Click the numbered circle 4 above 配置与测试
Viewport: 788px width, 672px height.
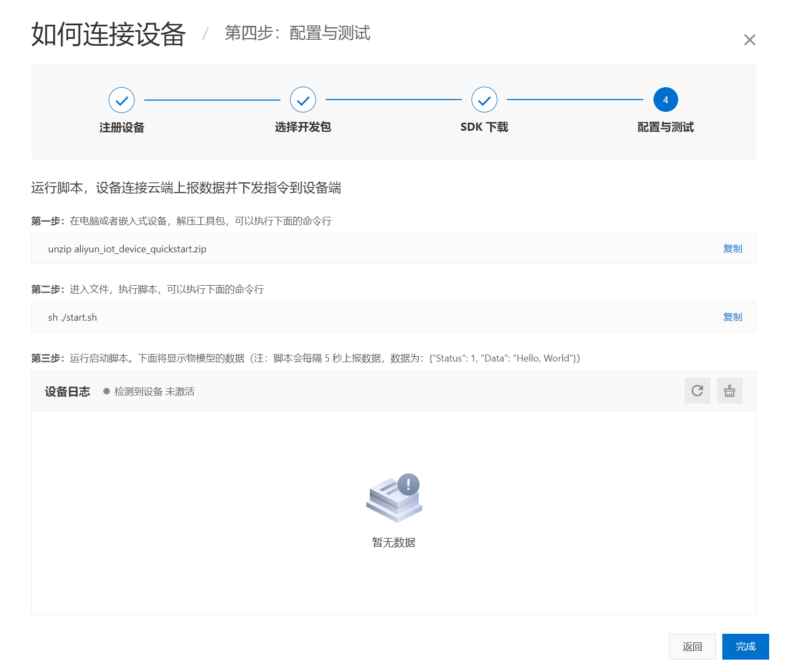pos(665,100)
